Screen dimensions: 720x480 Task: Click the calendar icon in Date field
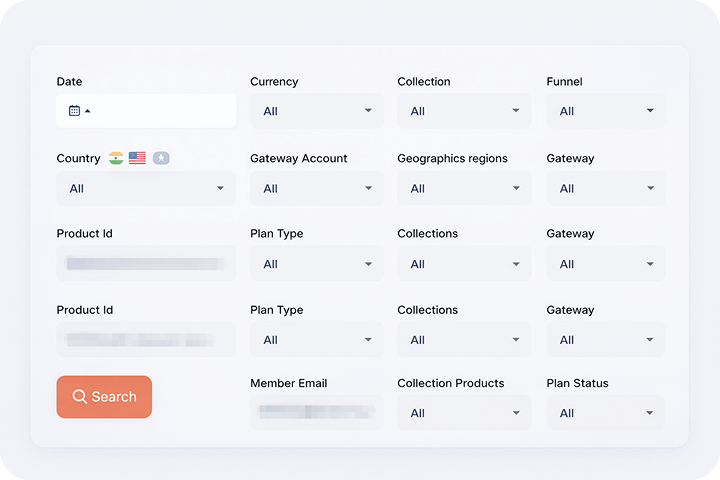pos(74,111)
